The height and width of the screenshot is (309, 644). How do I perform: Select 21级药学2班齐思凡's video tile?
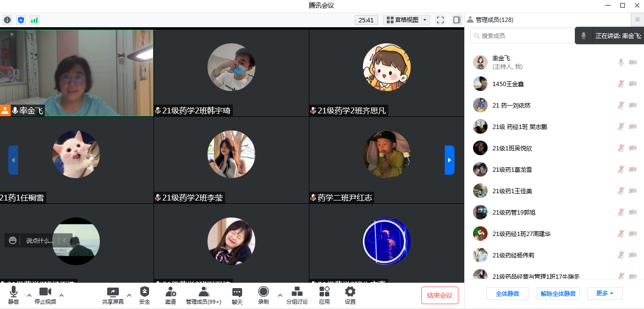[387, 73]
